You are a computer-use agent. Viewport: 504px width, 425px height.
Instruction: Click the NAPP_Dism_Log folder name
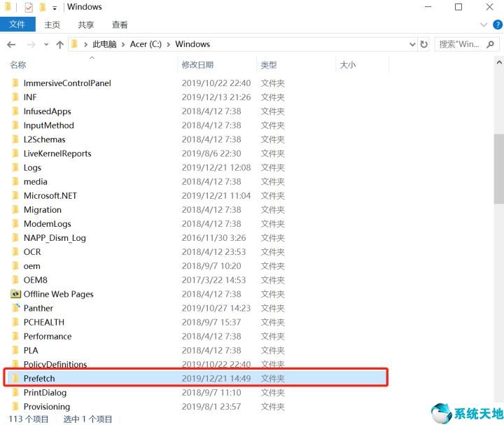(x=55, y=238)
